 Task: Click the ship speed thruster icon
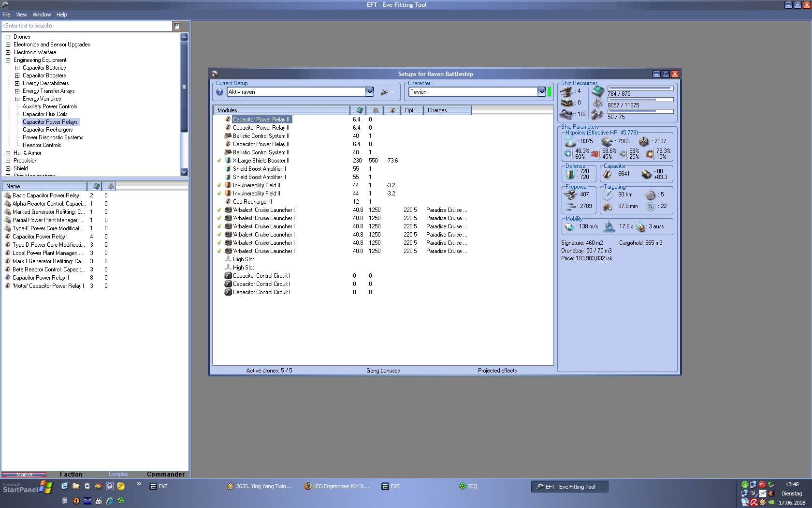click(570, 226)
